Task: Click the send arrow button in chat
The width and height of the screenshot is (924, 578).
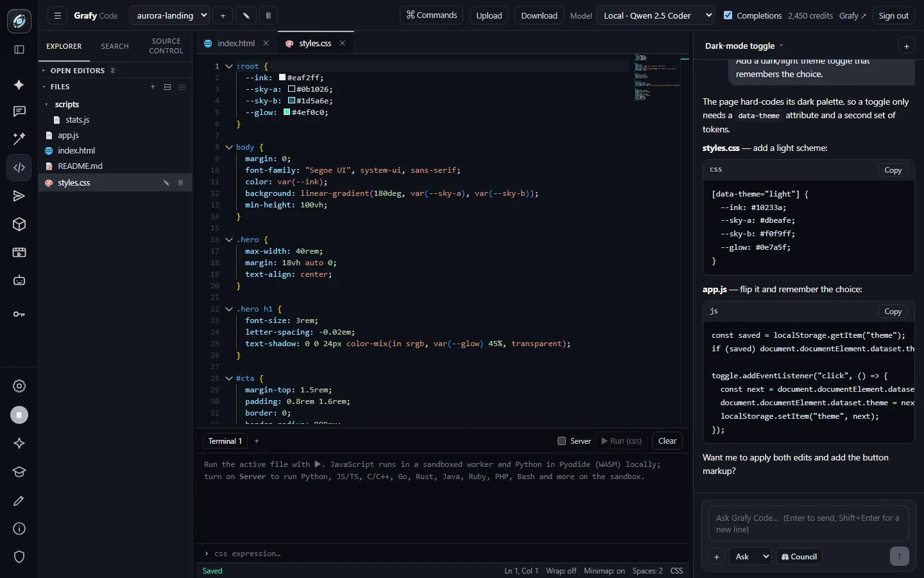Action: (x=899, y=556)
